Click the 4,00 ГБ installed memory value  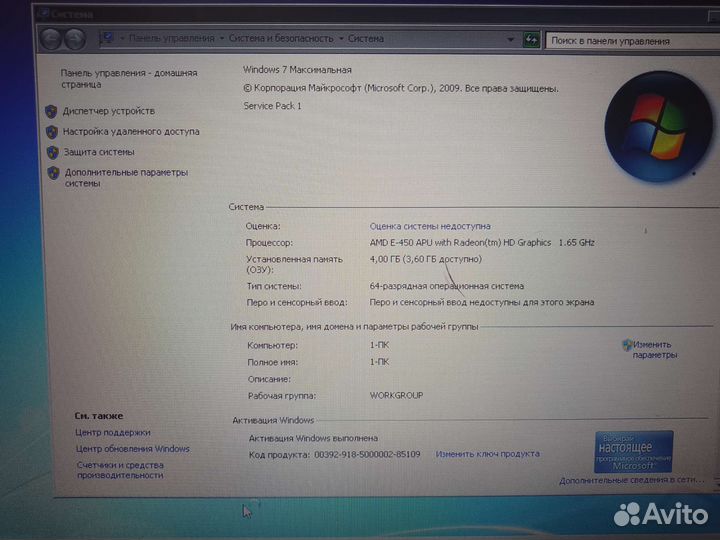pos(426,259)
